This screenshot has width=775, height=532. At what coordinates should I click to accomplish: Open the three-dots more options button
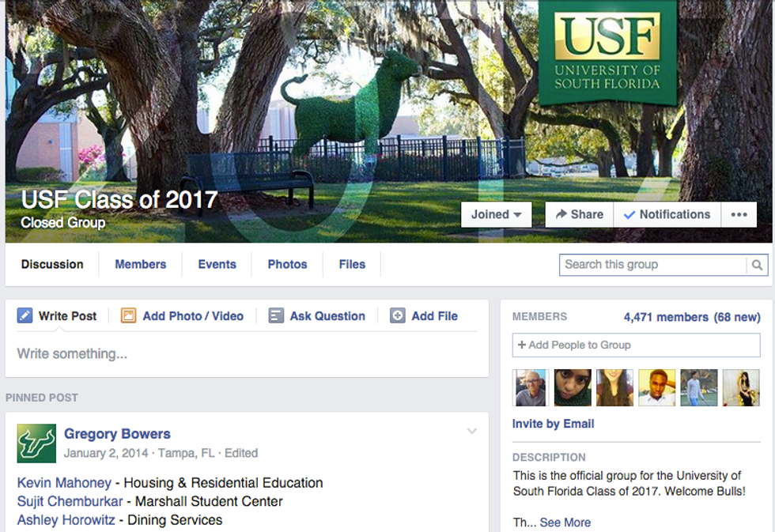[739, 214]
